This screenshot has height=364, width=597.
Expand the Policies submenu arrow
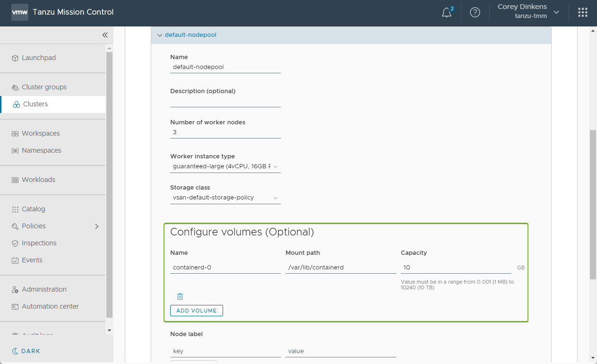click(96, 226)
